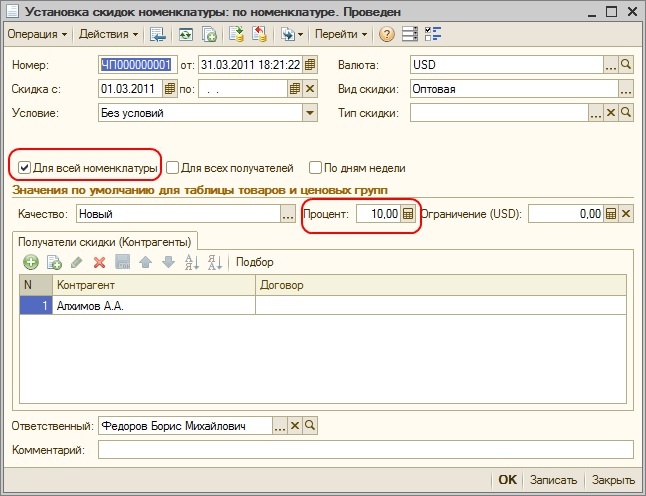Click the edit pencil icon in recipients toolbar
646x496 pixels.
click(77, 262)
